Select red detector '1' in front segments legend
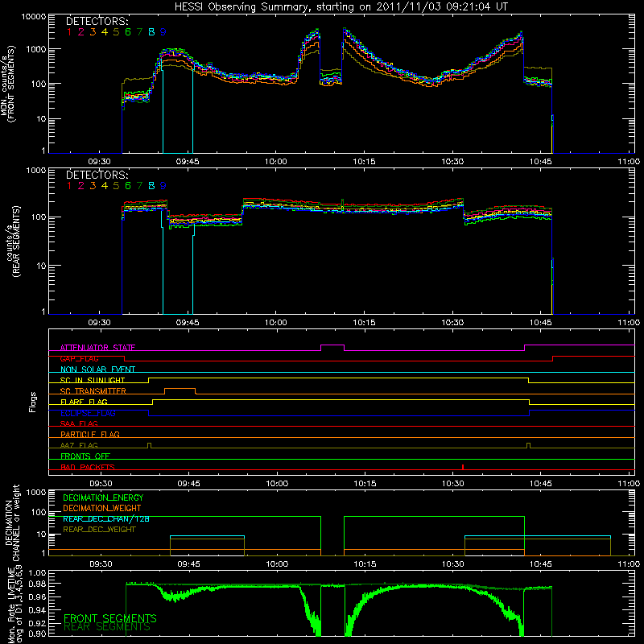This screenshot has height=644, width=644. tap(69, 32)
